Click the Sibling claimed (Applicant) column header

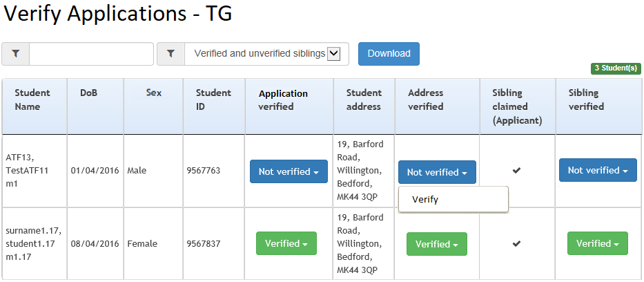[x=518, y=106]
